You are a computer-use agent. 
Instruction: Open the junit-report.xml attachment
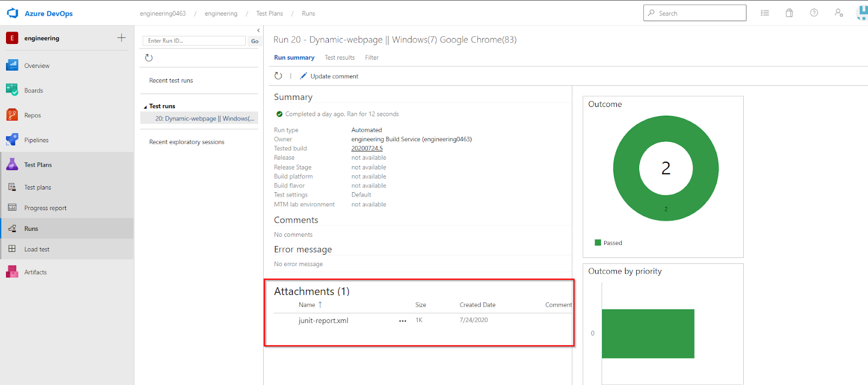[x=323, y=321]
